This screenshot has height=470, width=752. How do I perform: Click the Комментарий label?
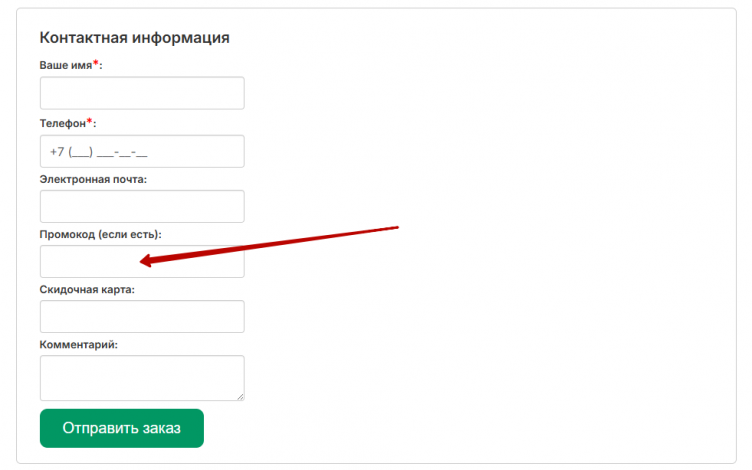79,344
